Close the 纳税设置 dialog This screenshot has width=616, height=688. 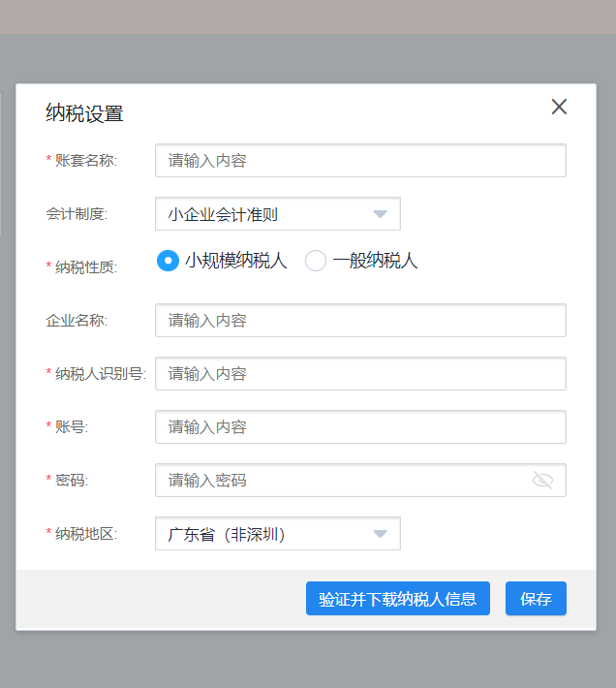(x=559, y=107)
